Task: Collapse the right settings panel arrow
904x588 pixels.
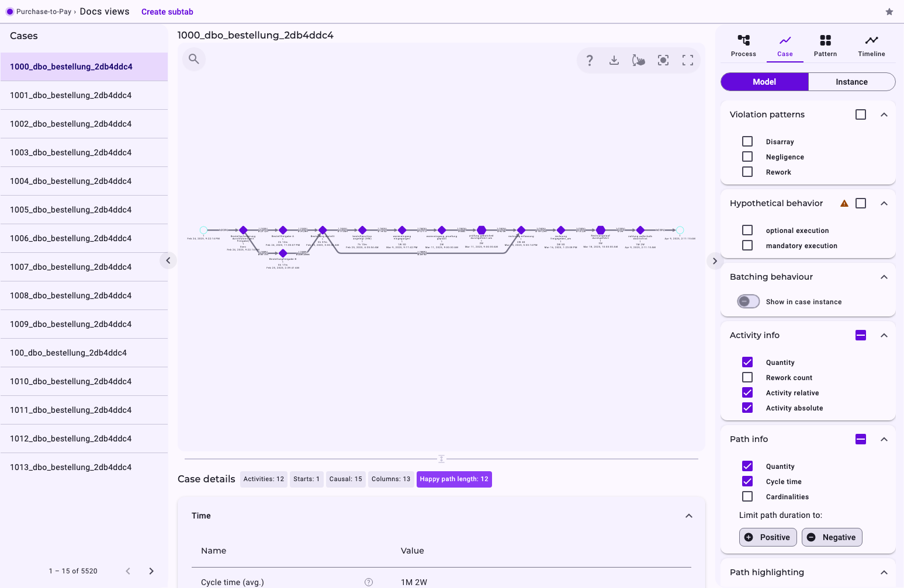Action: [x=715, y=261]
